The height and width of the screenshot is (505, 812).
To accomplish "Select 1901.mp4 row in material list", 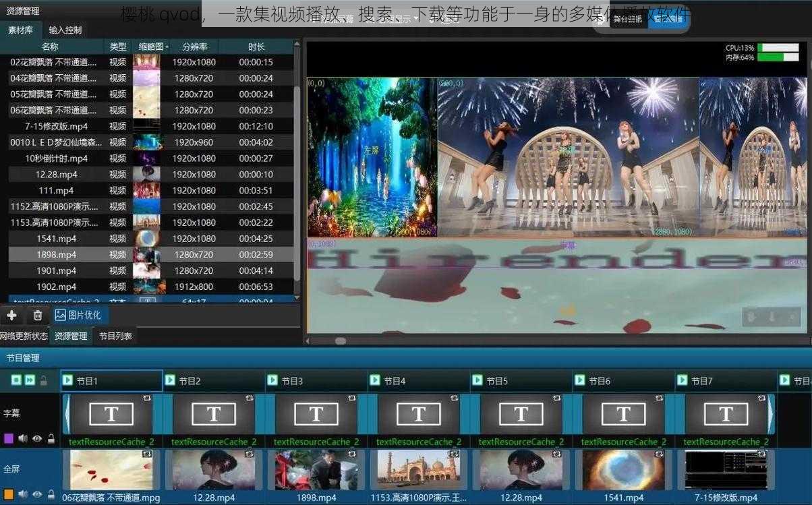I will [x=150, y=271].
